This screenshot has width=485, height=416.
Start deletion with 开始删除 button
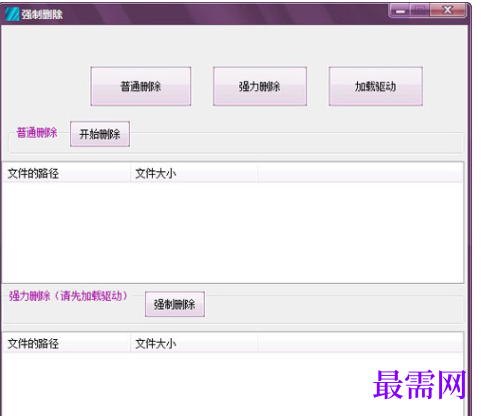pos(100,134)
